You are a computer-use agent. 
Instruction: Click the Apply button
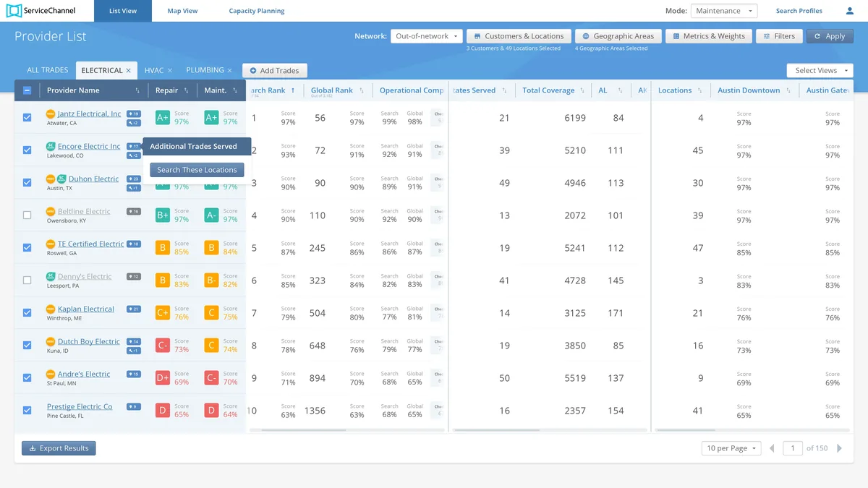(830, 36)
